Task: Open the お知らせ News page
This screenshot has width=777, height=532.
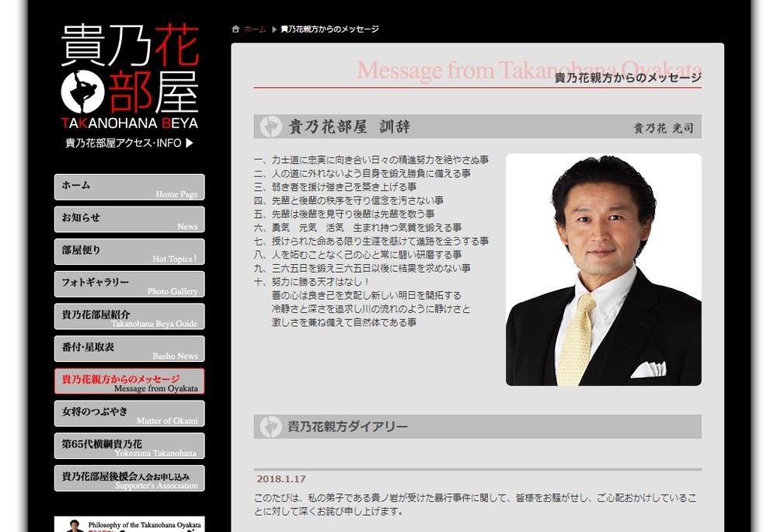Action: click(x=129, y=219)
